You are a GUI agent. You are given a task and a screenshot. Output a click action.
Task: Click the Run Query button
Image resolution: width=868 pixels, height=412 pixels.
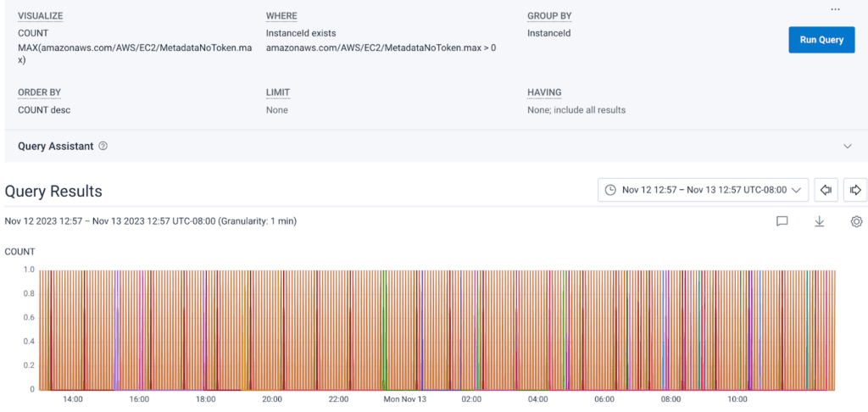click(821, 40)
